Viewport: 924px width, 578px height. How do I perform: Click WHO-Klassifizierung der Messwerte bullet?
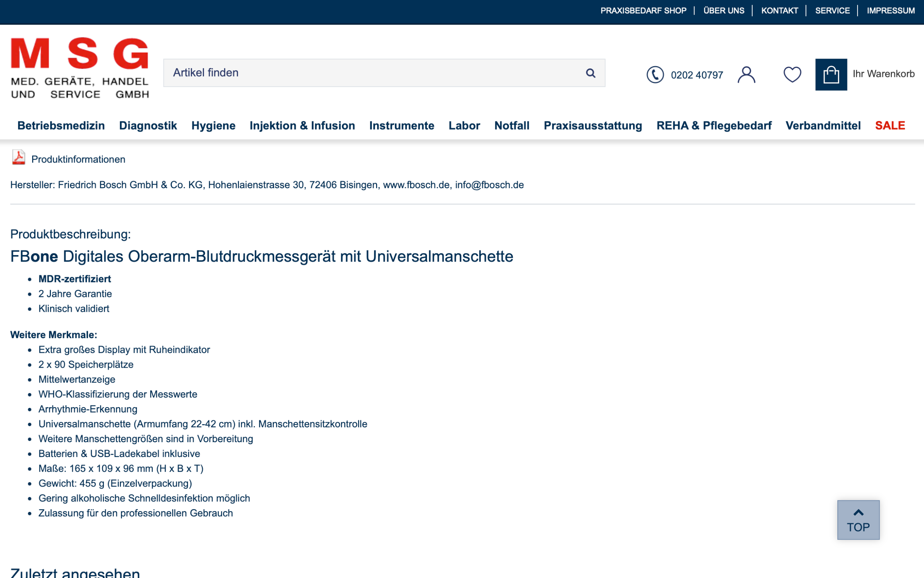coord(118,394)
